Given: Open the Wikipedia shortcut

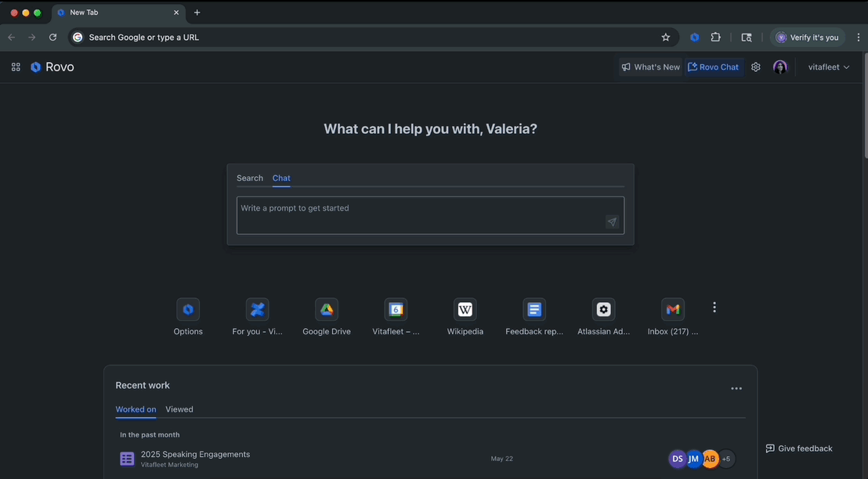Looking at the screenshot, I should click(x=465, y=309).
